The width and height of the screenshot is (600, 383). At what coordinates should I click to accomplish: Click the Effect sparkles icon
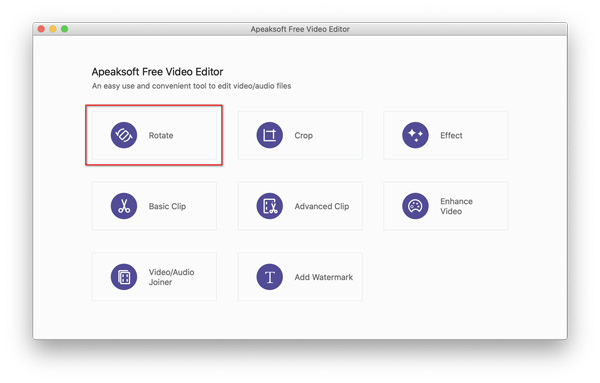point(415,135)
